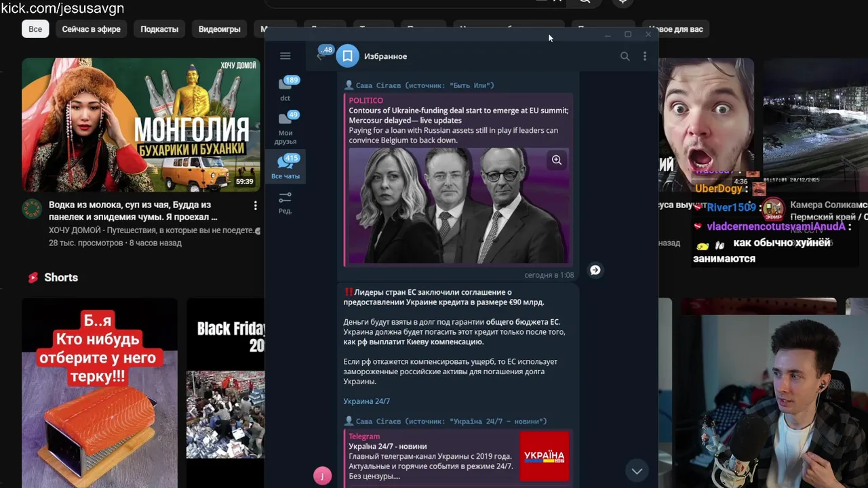868x488 pixels.
Task: Go back using the chat back arrow
Action: pos(321,56)
